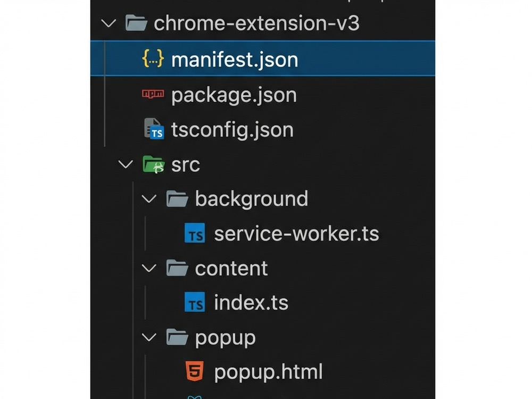The width and height of the screenshot is (532, 399).
Task: Click the curly-braces JSON icon for manifest.json
Action: click(153, 59)
